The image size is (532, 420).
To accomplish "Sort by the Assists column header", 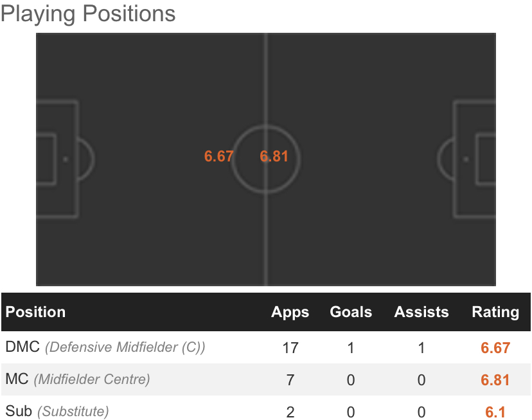I will [421, 313].
